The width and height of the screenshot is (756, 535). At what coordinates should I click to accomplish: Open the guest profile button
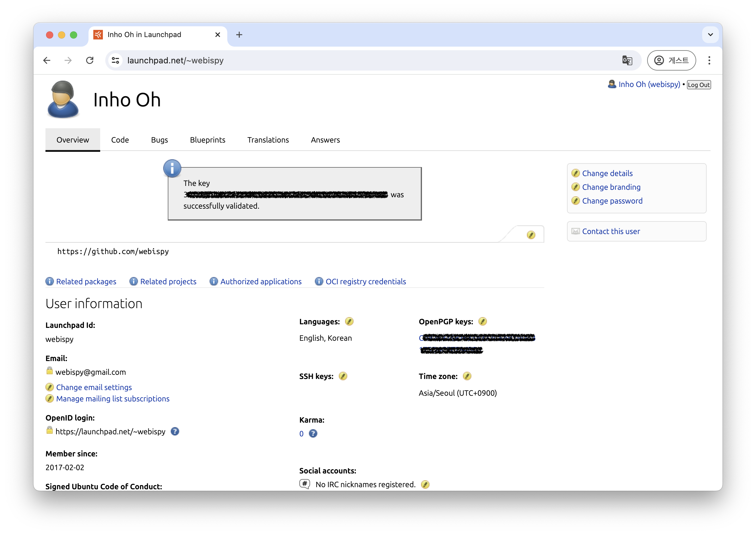click(x=672, y=61)
